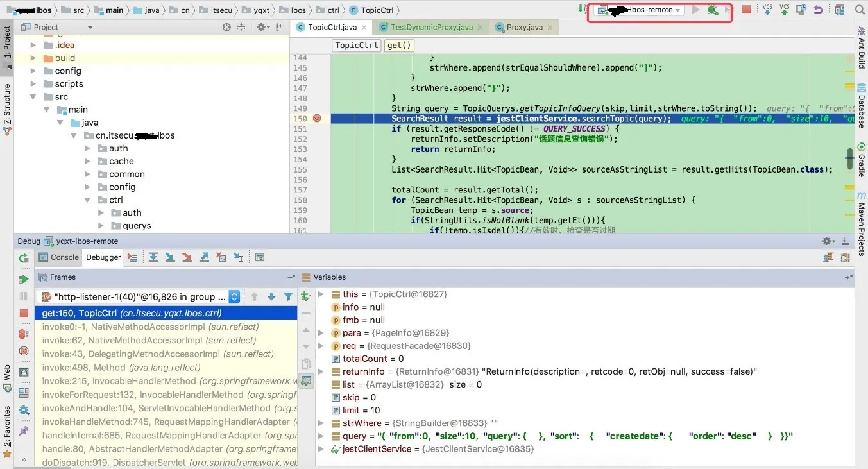This screenshot has width=868, height=469.
Task: Click the TopicCtrl breadcrumb above the editor
Action: click(x=357, y=45)
